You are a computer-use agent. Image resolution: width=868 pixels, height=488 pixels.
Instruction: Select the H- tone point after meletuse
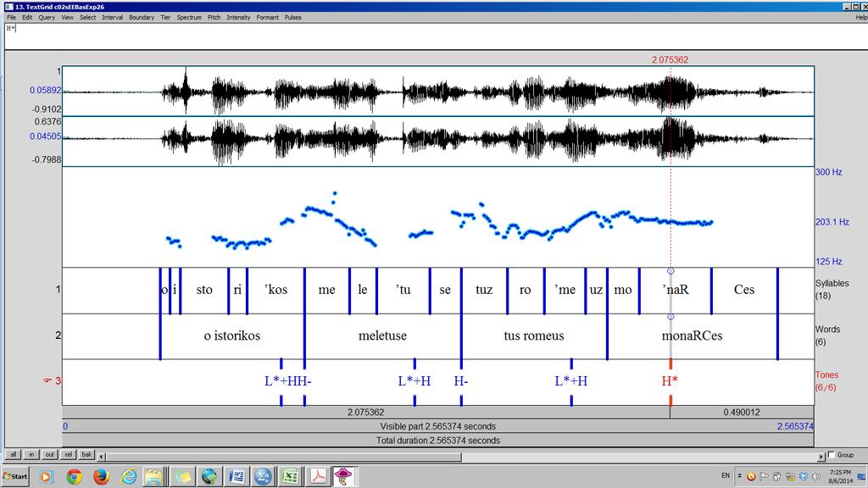point(461,381)
